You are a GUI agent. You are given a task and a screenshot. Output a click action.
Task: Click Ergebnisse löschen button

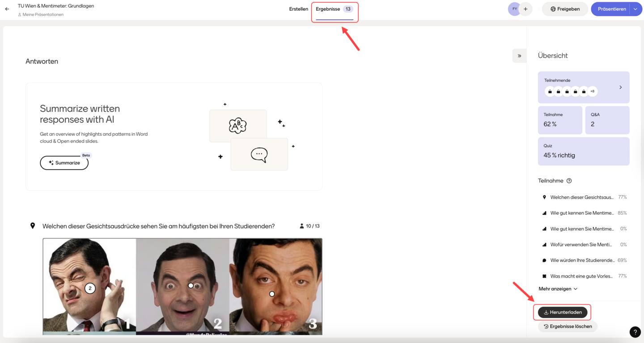tap(568, 326)
